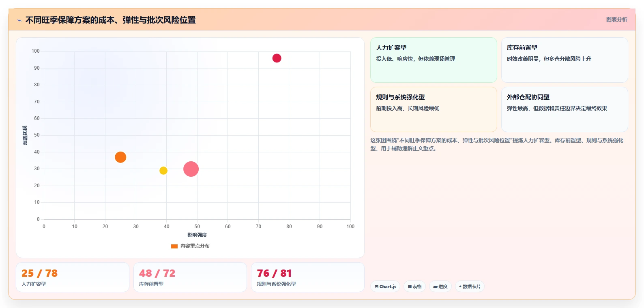The image size is (644, 308).
Task: Click the x-axis tick label 50
Action: (197, 227)
